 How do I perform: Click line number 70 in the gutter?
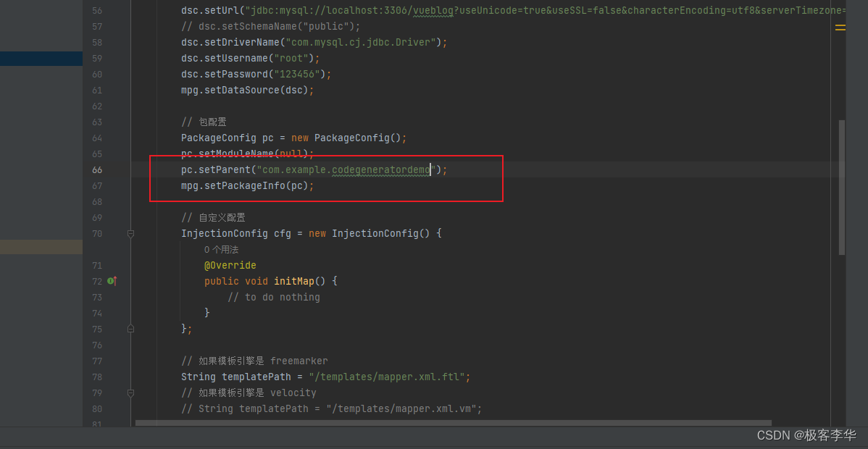tap(96, 234)
